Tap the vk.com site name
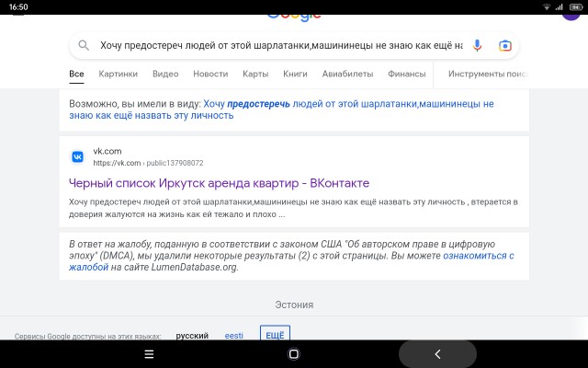 point(107,151)
